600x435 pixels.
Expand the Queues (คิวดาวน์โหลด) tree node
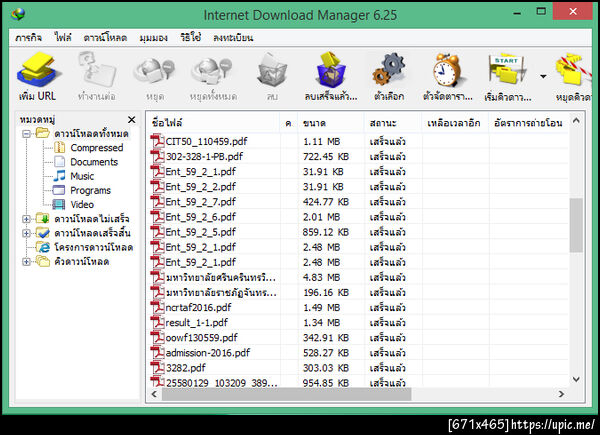click(26, 262)
